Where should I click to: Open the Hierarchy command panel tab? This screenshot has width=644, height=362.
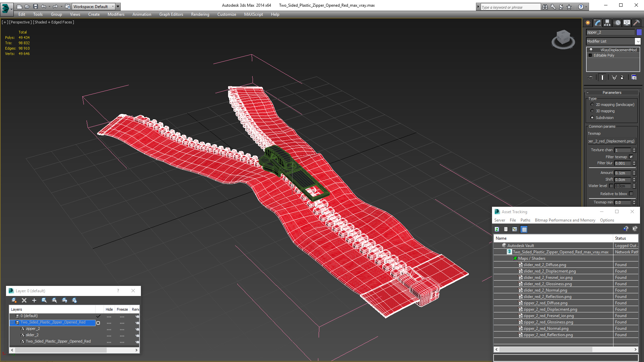click(607, 23)
